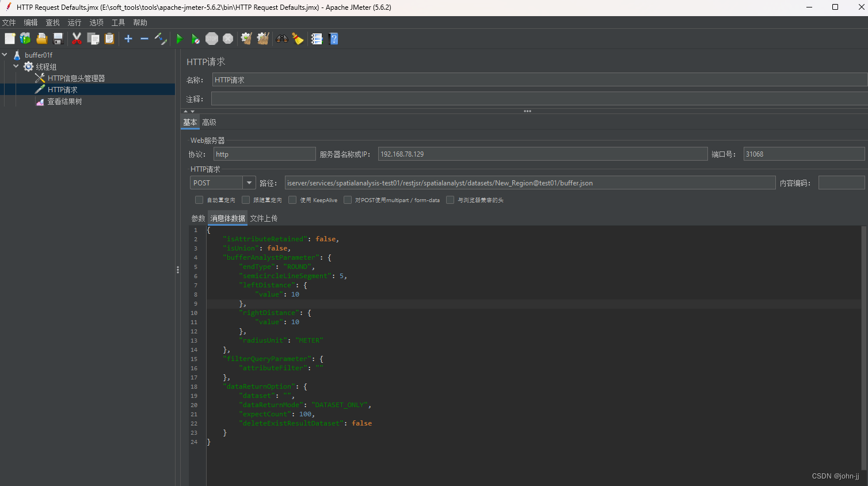
Task: Click the body editor vertical scrollbar
Action: tap(863, 348)
